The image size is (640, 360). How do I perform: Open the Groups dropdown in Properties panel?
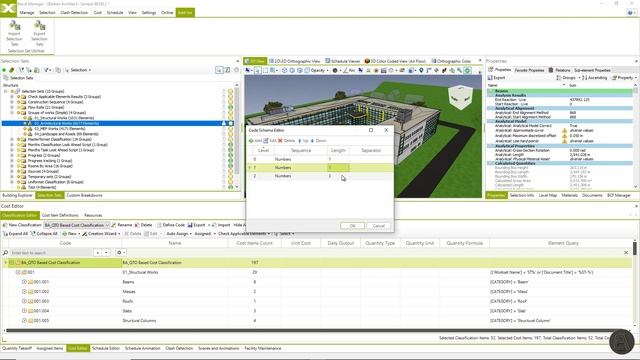click(568, 78)
